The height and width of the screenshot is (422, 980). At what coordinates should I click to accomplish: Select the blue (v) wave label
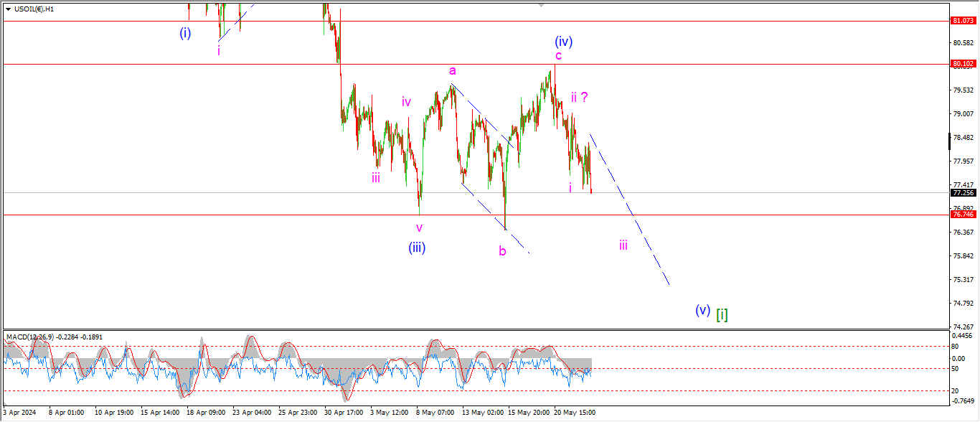point(702,310)
